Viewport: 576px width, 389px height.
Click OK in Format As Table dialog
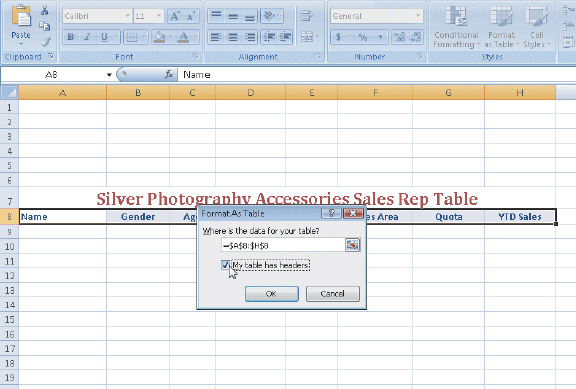click(x=271, y=294)
